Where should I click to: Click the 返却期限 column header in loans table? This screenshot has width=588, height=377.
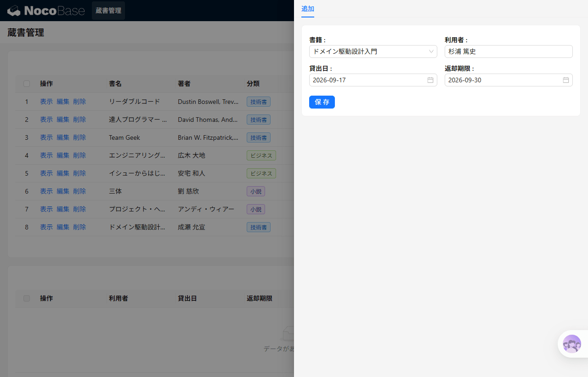pyautogui.click(x=260, y=298)
